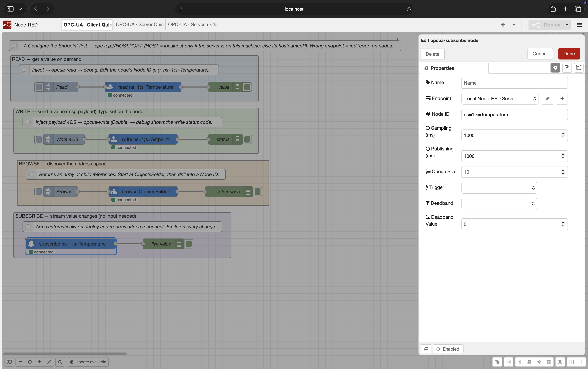The image size is (588, 369).
Task: Toggle the status debug node output
Action: point(247,139)
